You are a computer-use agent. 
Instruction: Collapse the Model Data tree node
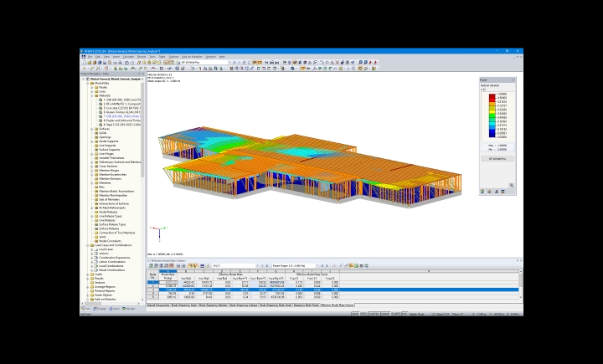pyautogui.click(x=88, y=83)
